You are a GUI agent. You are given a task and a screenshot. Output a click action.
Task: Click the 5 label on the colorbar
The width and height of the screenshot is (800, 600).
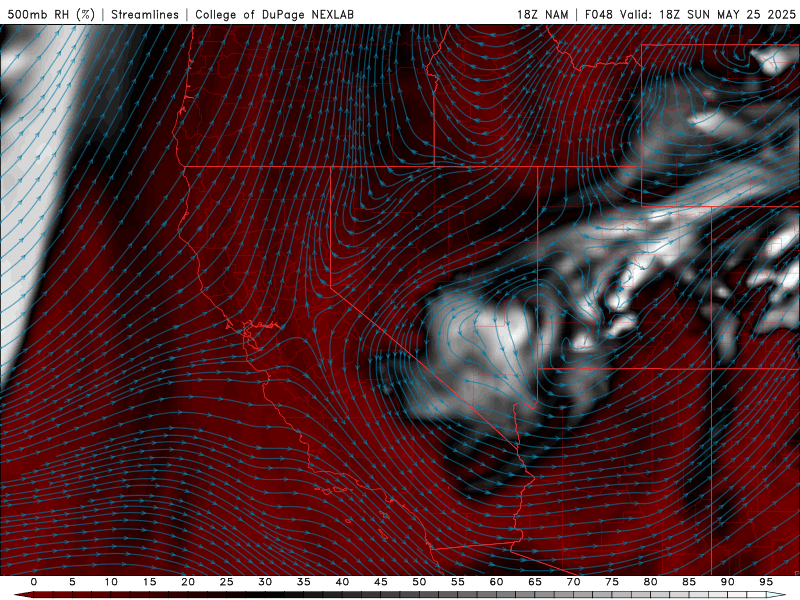point(72,582)
